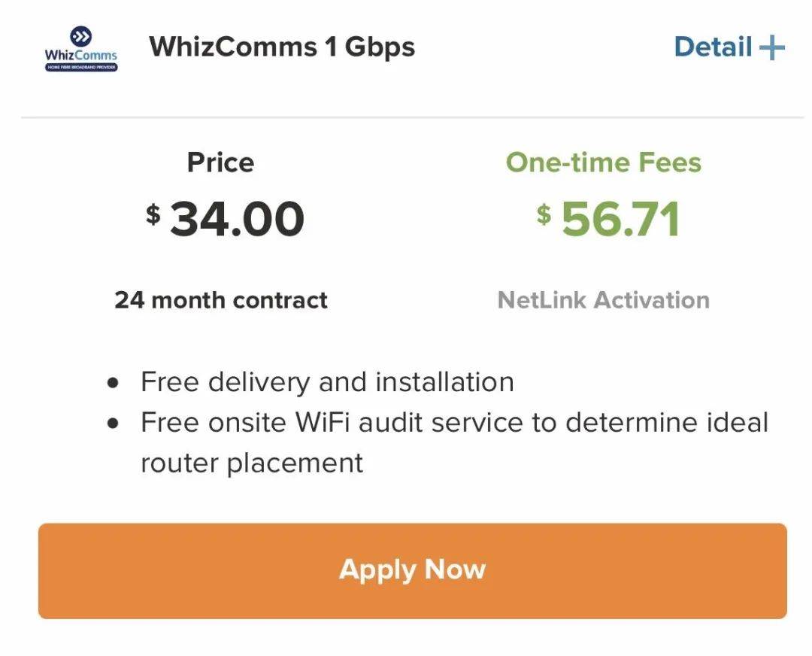
Task: Click the 34.00 price amount
Action: pos(237,219)
